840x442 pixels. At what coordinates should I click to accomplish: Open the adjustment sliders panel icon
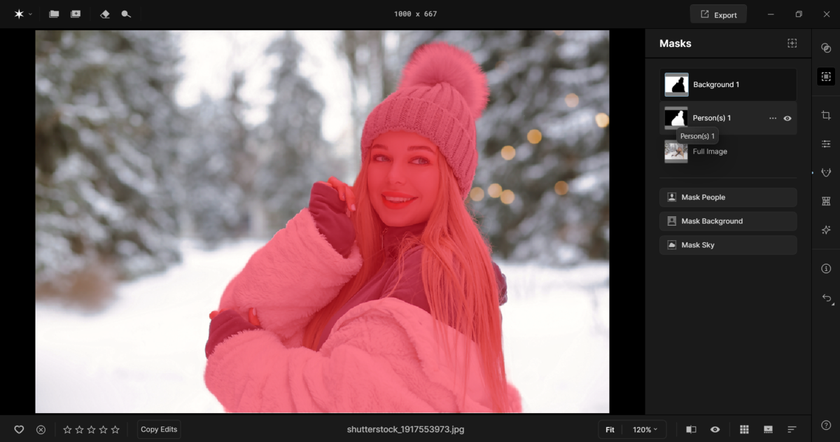coord(826,145)
